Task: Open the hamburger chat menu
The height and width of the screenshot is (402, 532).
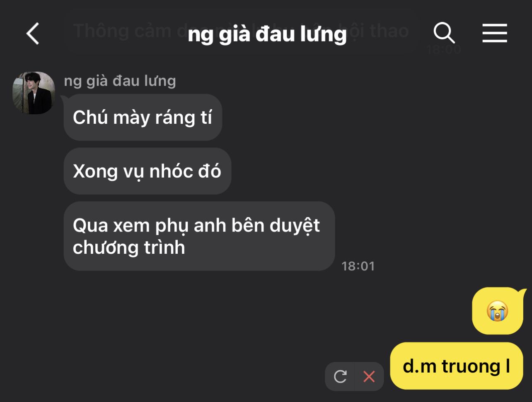Action: pyautogui.click(x=495, y=33)
